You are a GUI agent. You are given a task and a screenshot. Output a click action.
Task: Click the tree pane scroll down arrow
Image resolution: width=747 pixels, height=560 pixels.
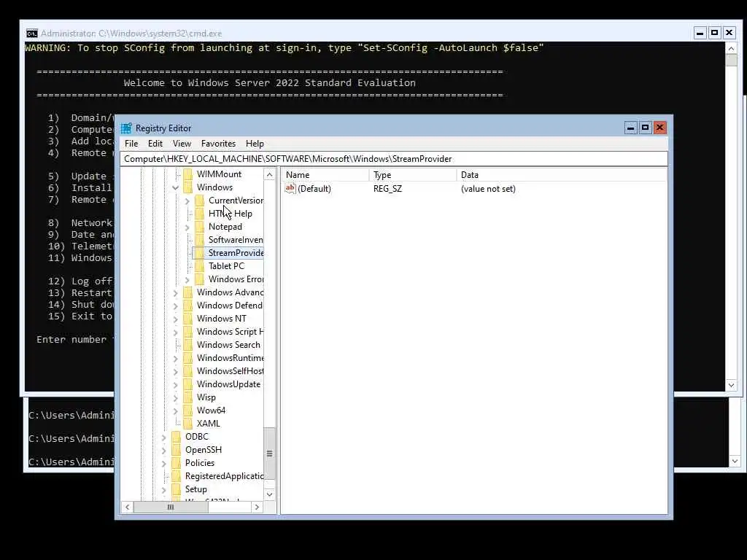click(270, 494)
